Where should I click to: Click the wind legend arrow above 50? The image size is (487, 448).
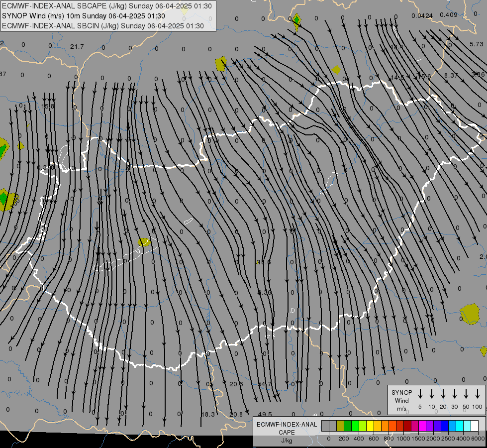(x=466, y=394)
